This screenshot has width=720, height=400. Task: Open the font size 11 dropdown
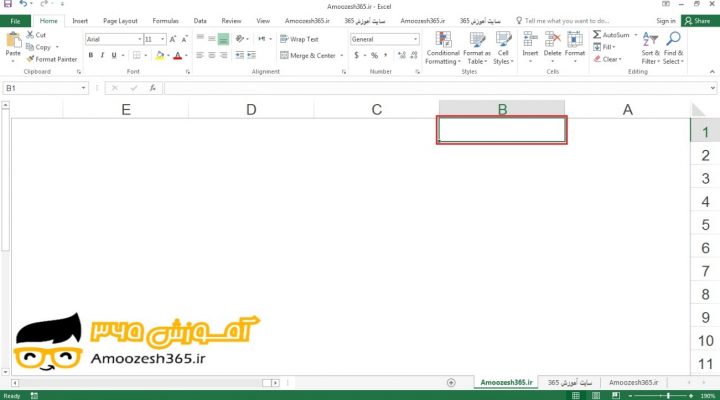163,39
